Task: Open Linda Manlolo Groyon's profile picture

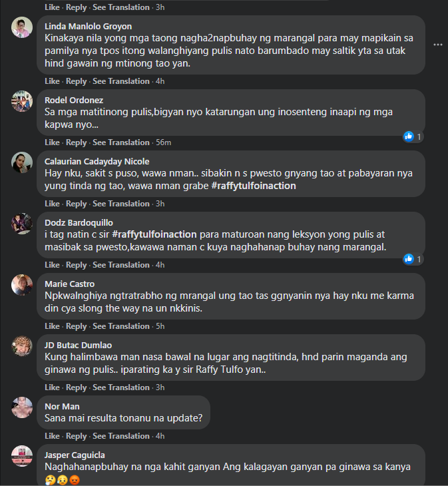Action: (22, 29)
